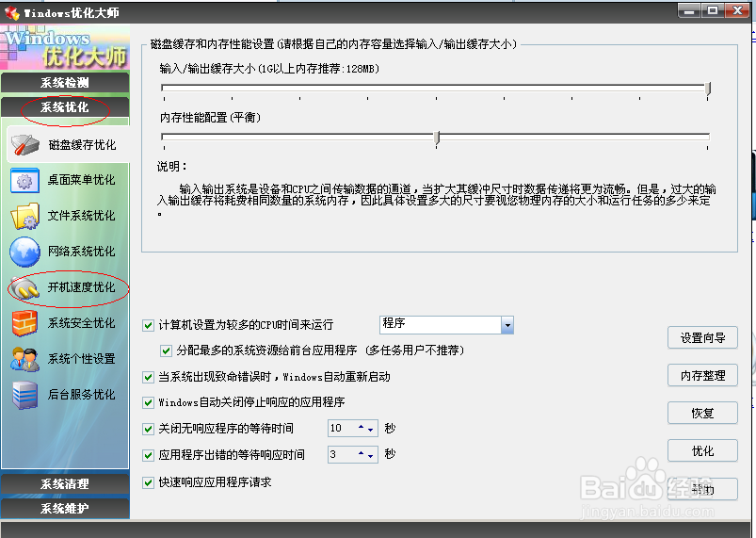The height and width of the screenshot is (538, 756).
Task: Decrease 应用程序出错 wait time with down arrow
Action: click(x=370, y=456)
